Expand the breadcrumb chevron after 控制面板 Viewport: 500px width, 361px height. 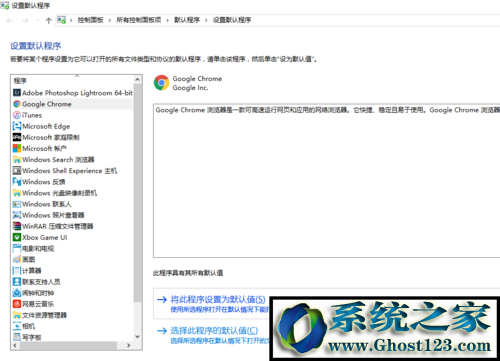tap(110, 20)
